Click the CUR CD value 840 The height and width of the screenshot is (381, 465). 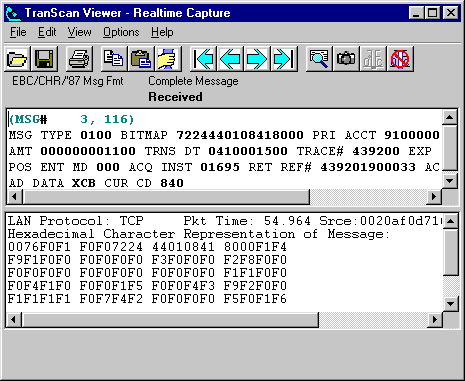[x=172, y=183]
